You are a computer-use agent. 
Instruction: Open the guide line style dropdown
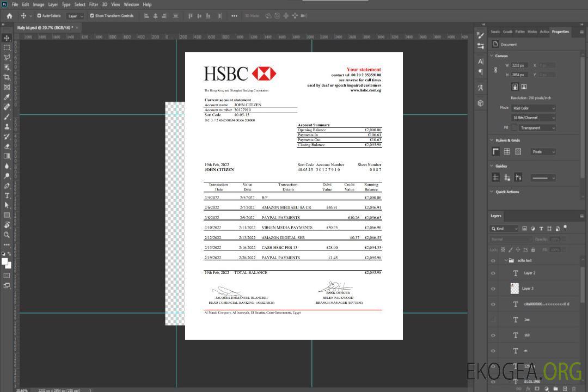[x=543, y=178]
